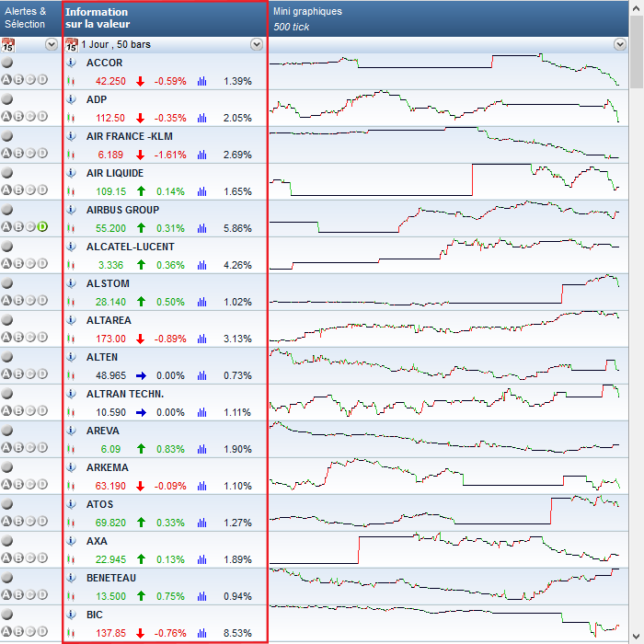Click candlestick chart icon in ALTEN row
644x644 pixels.
(71, 375)
